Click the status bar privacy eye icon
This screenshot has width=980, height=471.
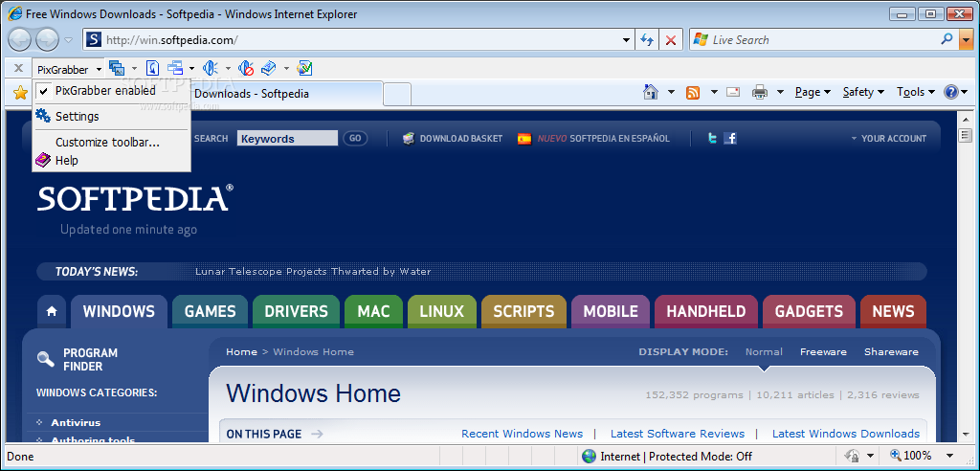[x=852, y=456]
